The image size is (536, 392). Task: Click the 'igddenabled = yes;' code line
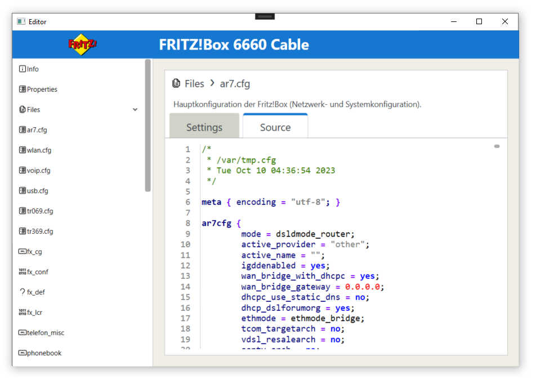pos(285,265)
